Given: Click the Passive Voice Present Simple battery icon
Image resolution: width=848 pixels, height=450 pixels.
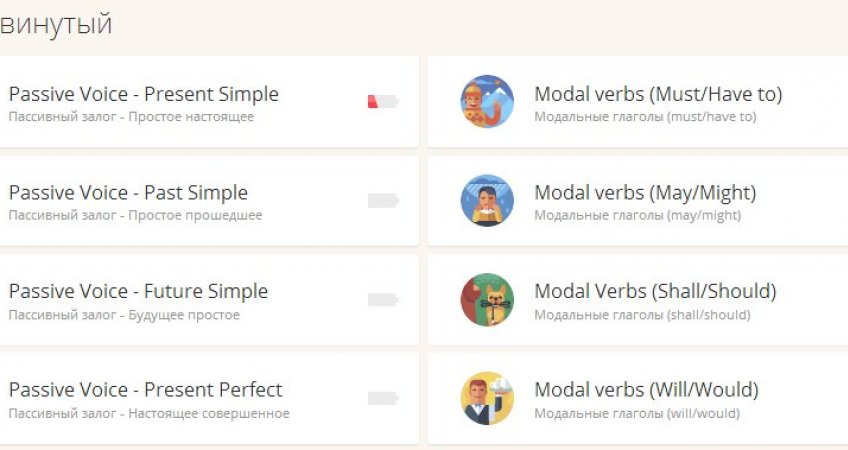Looking at the screenshot, I should [383, 101].
